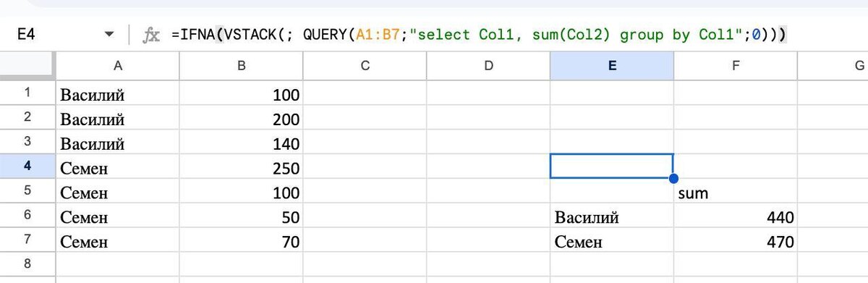Select cell A1 containing Василий
868x283 pixels.
117,94
